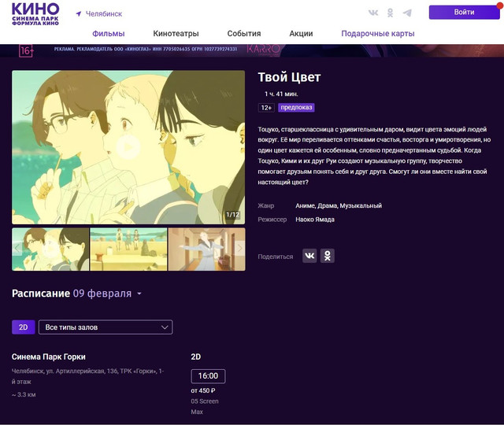Viewport: 504px width, 425px height.
Task: Show next gallery thumbnails with right arrow
Action: (239, 248)
